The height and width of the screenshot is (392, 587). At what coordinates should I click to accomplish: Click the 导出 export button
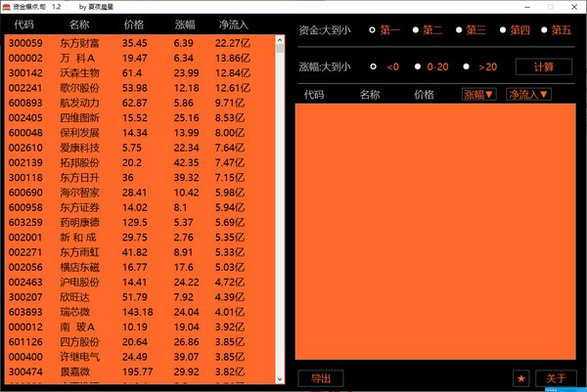[x=321, y=378]
